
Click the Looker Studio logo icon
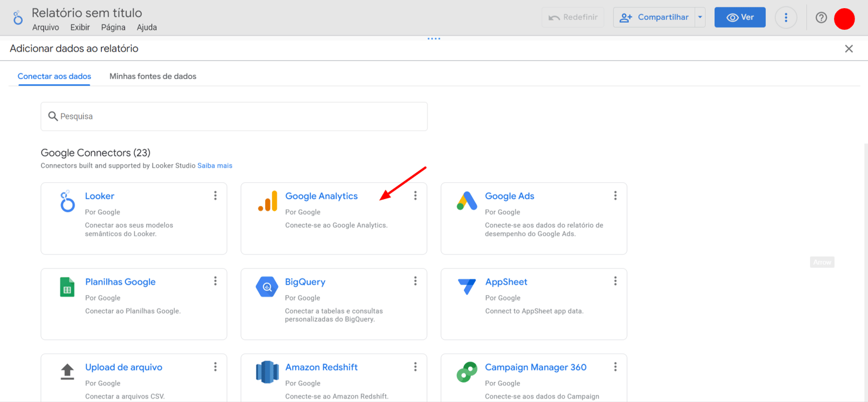tap(18, 18)
